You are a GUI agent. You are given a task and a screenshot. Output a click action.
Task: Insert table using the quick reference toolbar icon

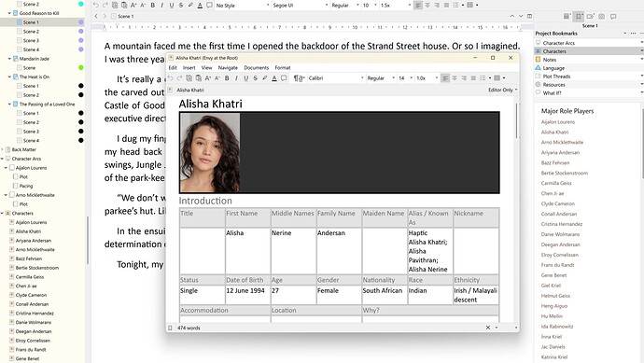[497, 78]
